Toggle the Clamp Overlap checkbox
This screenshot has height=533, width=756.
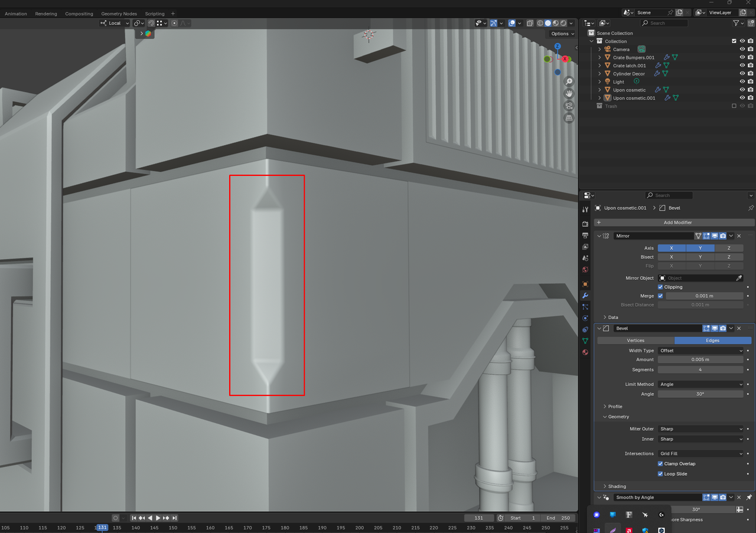point(660,464)
